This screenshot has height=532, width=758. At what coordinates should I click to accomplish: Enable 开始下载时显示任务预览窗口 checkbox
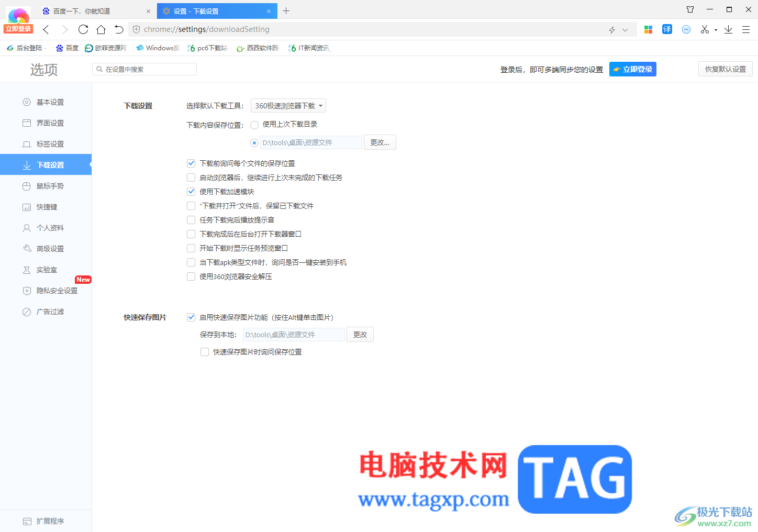191,248
